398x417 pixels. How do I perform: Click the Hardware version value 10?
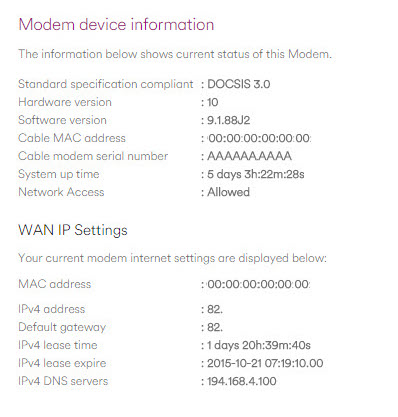pos(213,102)
